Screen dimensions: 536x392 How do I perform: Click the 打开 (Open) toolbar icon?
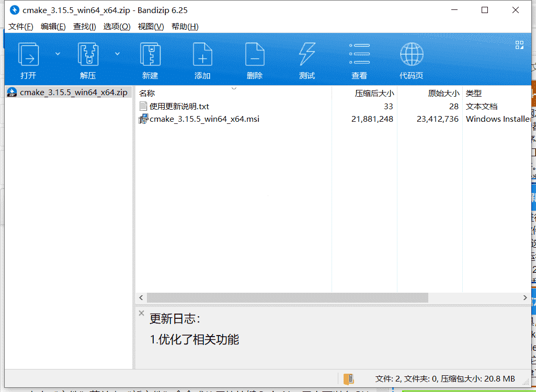[x=28, y=55]
